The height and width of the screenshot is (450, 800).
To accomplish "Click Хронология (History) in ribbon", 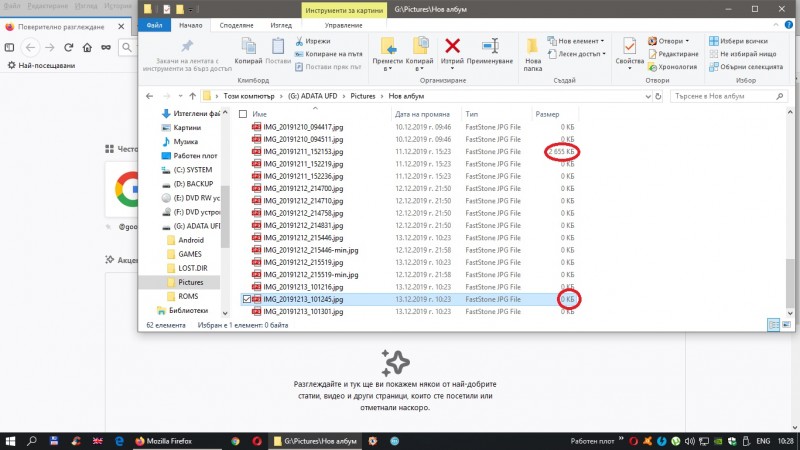I will click(x=672, y=66).
